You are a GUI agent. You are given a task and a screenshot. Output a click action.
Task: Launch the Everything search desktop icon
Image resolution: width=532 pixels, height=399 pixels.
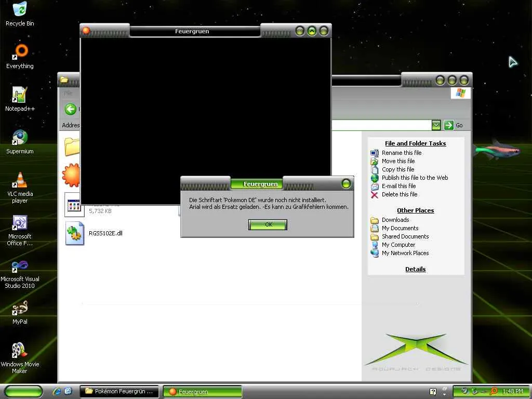[x=20, y=57]
